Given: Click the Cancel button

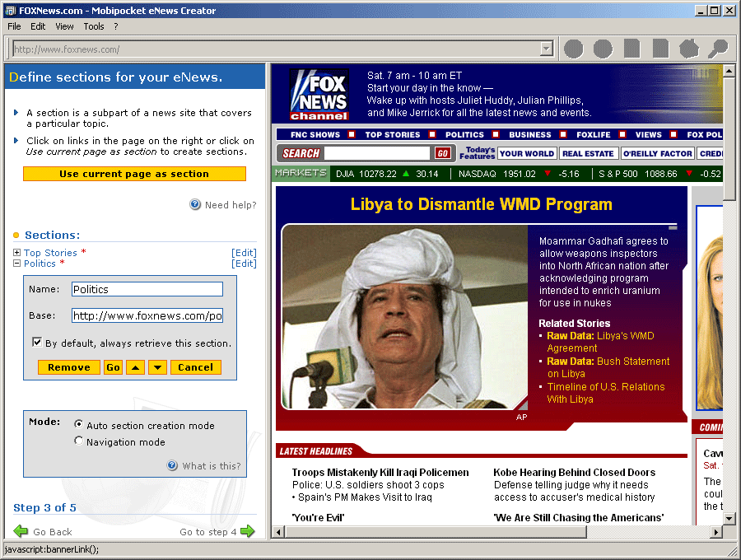Looking at the screenshot, I should [195, 367].
